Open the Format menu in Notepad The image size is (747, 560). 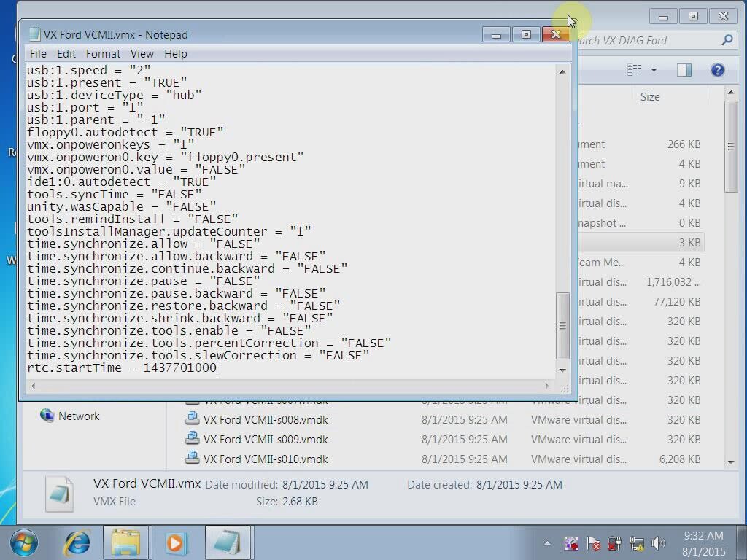[x=103, y=54]
